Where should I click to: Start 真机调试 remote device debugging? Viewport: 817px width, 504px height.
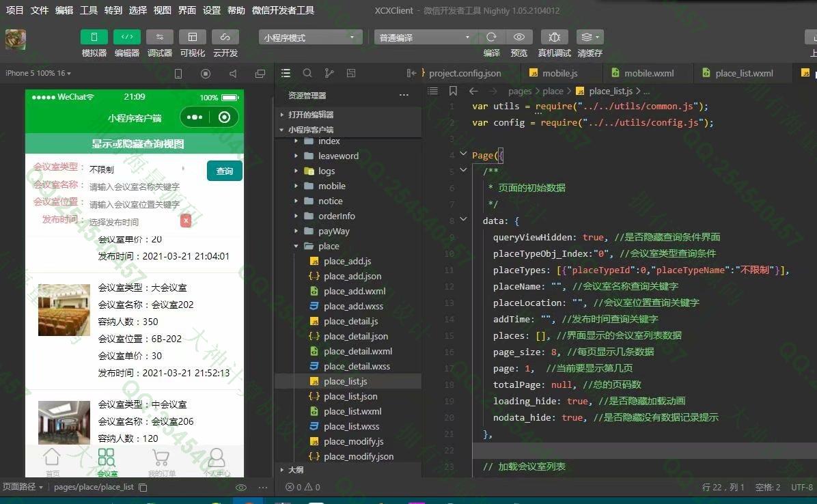coord(555,37)
